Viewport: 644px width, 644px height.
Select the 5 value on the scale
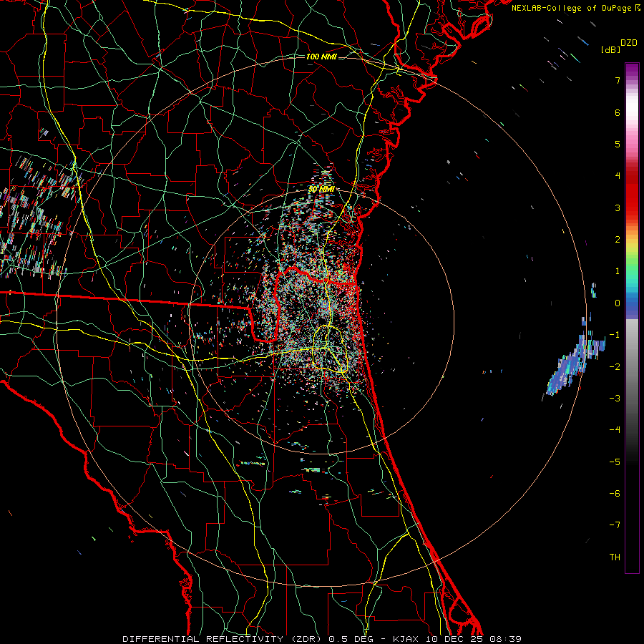(618, 144)
